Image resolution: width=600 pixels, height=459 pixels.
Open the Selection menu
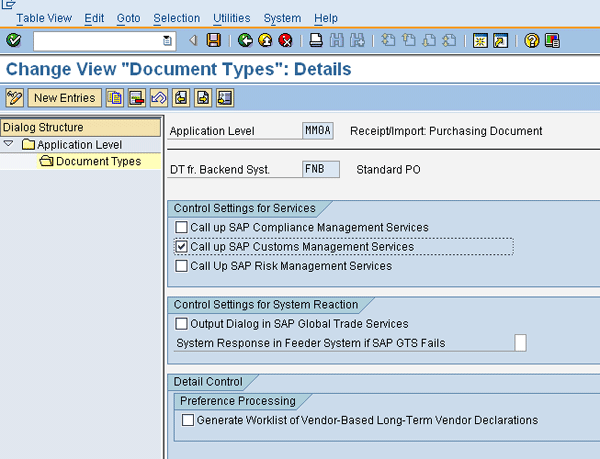click(x=176, y=18)
